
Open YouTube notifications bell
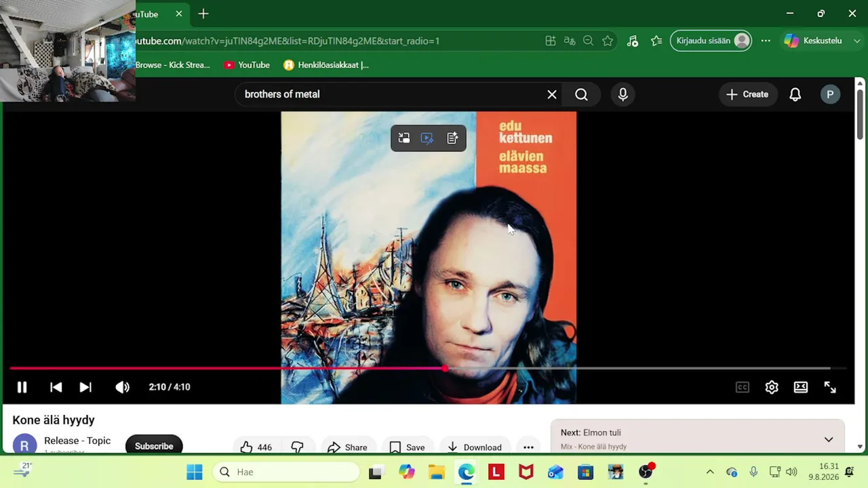tap(795, 94)
